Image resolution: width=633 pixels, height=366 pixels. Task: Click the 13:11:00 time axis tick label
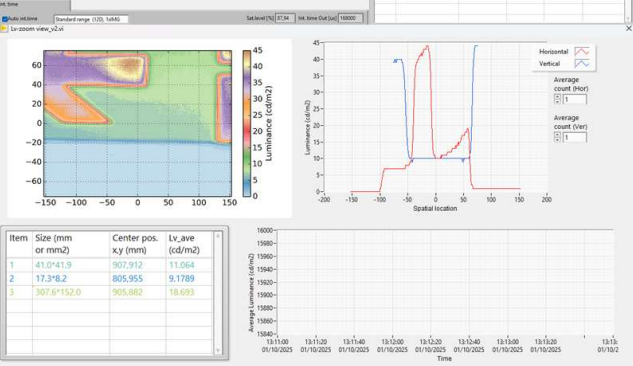277,346
